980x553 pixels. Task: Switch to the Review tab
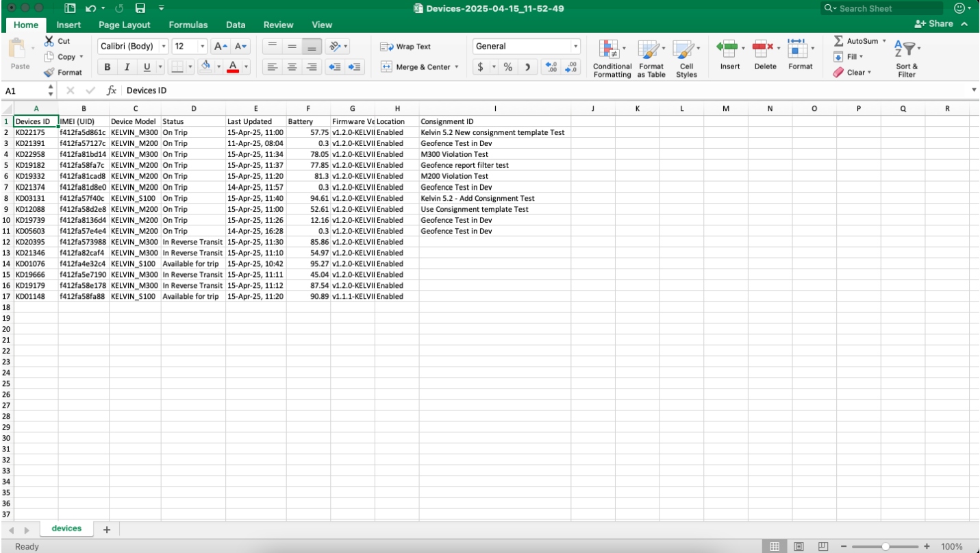(x=278, y=25)
